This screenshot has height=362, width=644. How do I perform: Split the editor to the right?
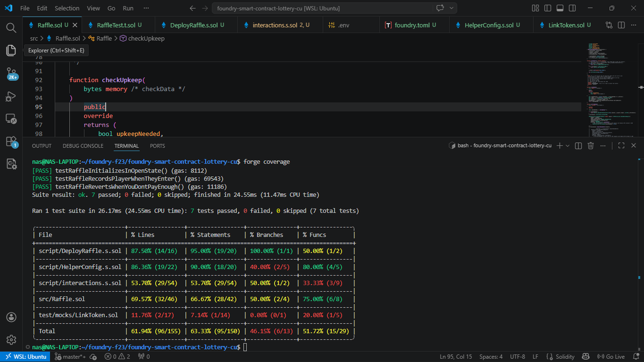pos(621,25)
